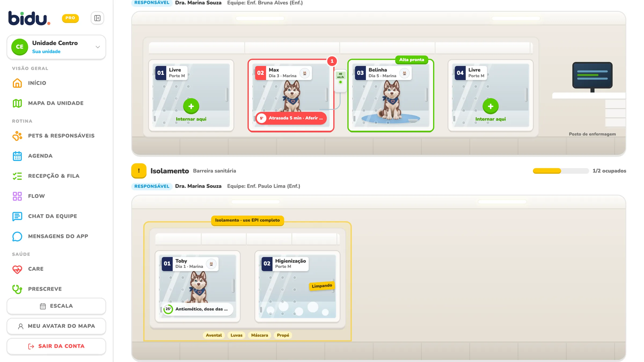Click 1/2 ocupados text
Viewport: 644px width, 362px height.
tap(609, 171)
